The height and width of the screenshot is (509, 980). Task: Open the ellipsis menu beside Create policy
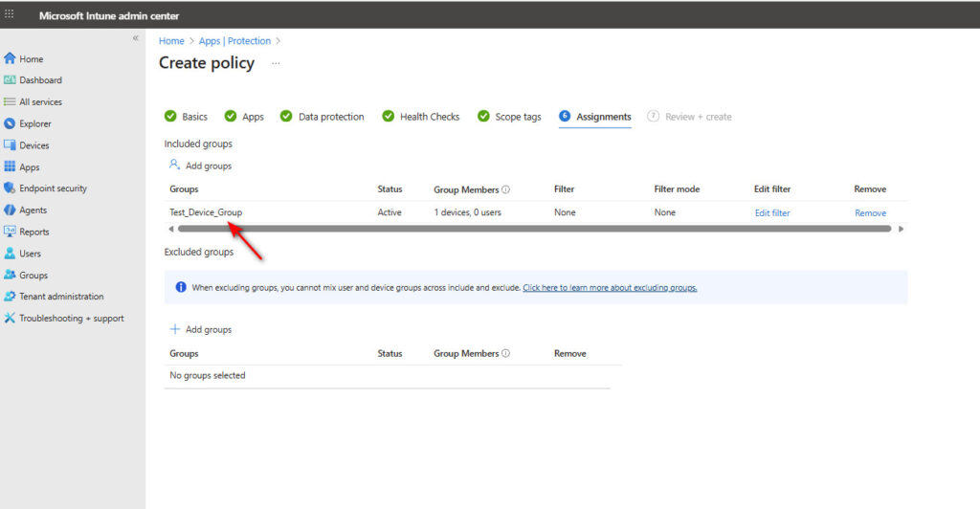pos(276,63)
